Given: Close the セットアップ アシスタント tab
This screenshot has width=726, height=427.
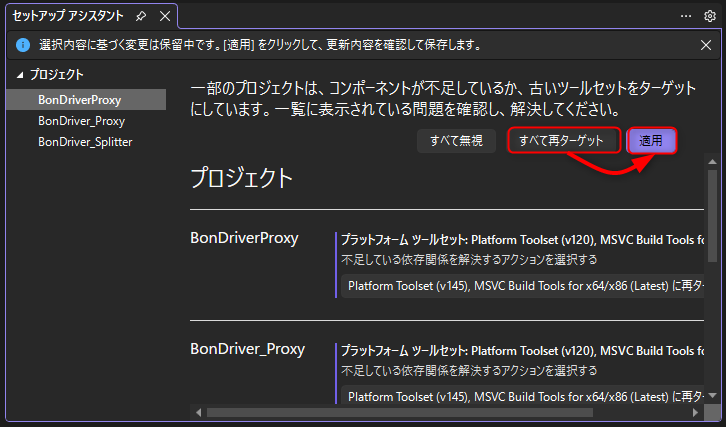Looking at the screenshot, I should pyautogui.click(x=164, y=17).
